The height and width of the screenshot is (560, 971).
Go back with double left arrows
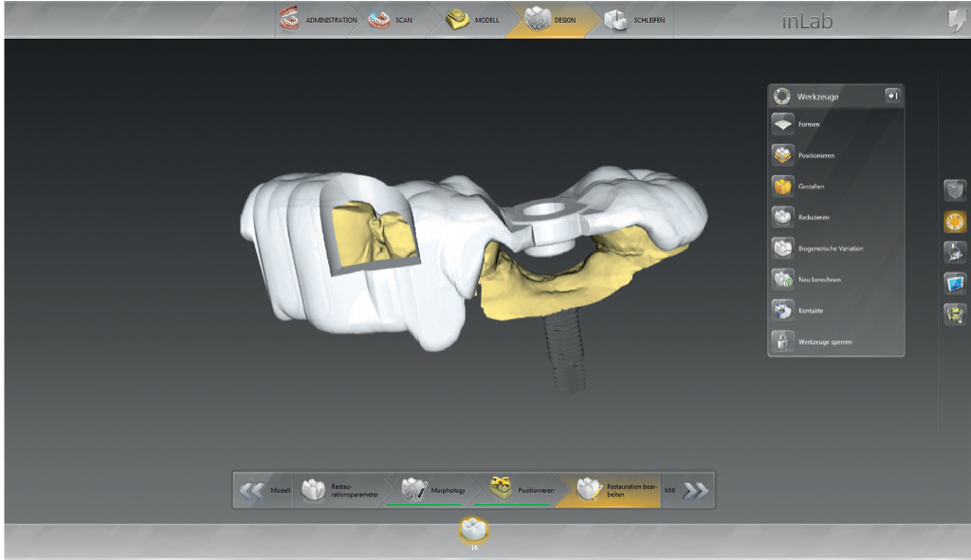(252, 490)
